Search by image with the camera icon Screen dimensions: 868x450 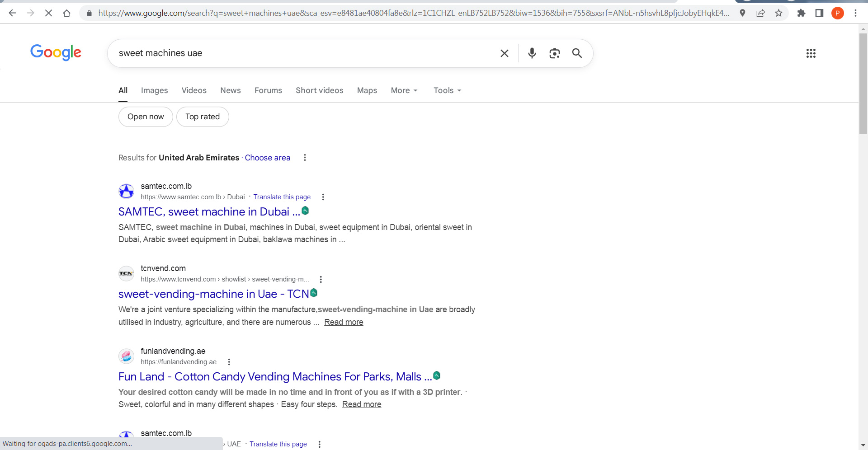[555, 53]
